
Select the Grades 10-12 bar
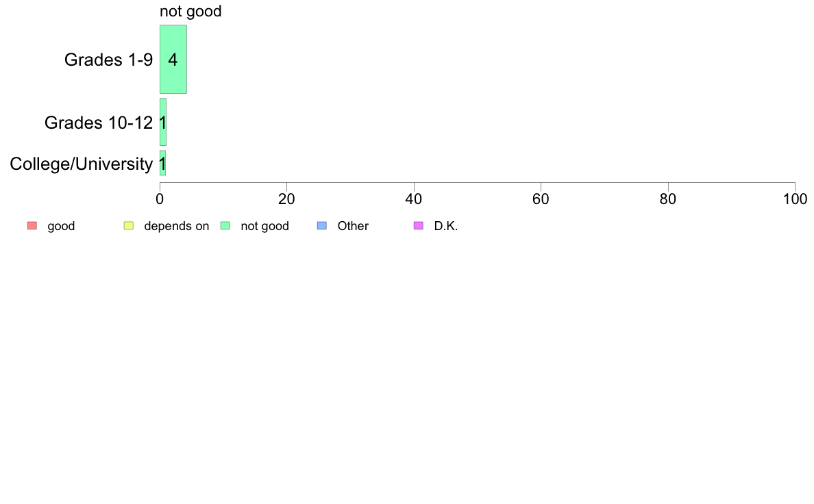coord(163,122)
